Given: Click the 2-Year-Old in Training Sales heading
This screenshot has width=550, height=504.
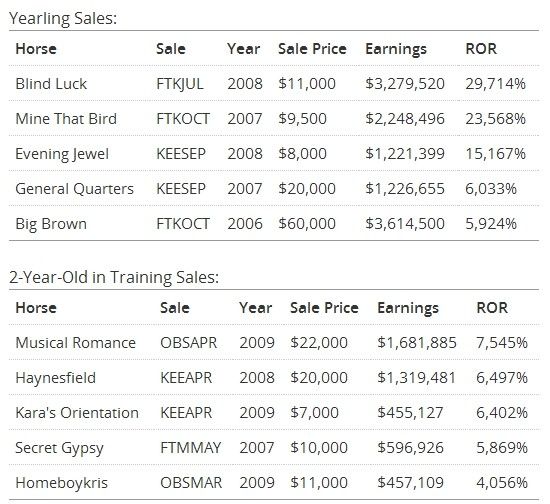Looking at the screenshot, I should (x=114, y=277).
